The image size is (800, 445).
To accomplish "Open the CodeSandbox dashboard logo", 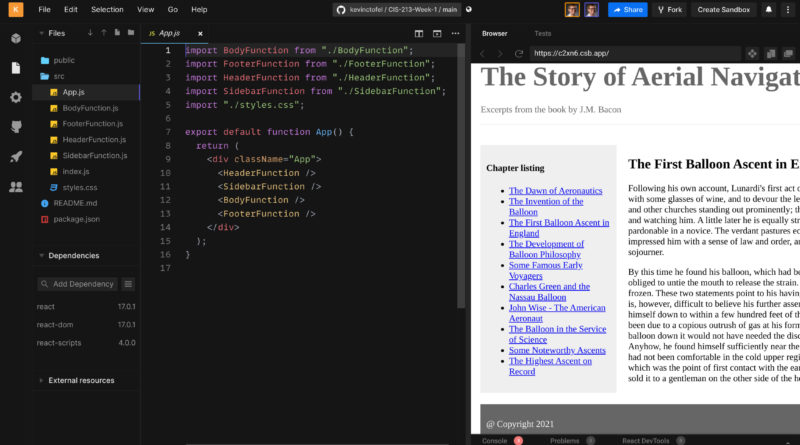I will [x=16, y=9].
